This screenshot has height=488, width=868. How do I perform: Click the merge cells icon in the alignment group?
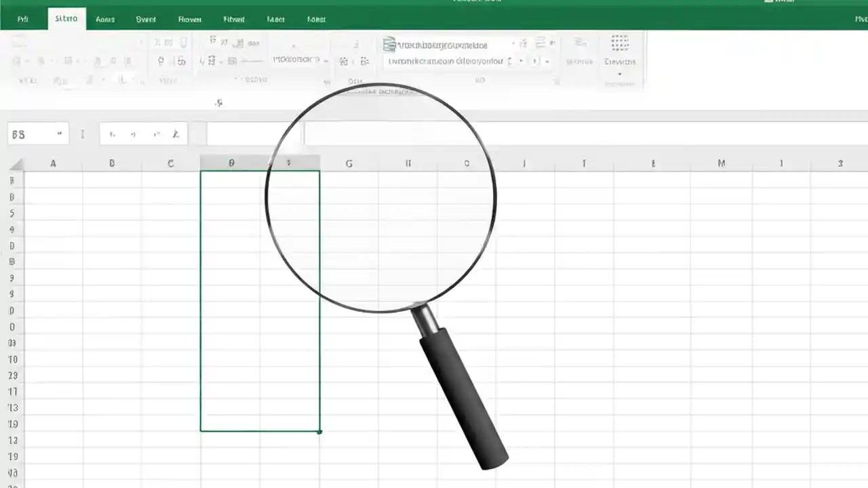pyautogui.click(x=232, y=61)
